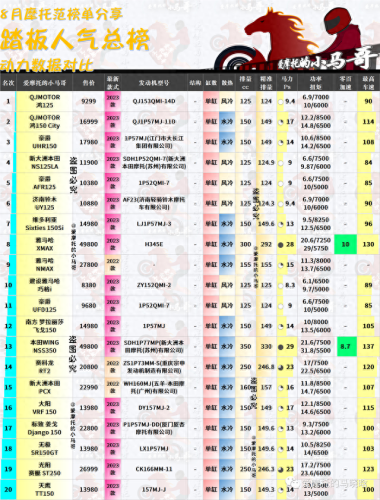Click the price 9299
This screenshot has width=380, height=500.
[x=89, y=101]
